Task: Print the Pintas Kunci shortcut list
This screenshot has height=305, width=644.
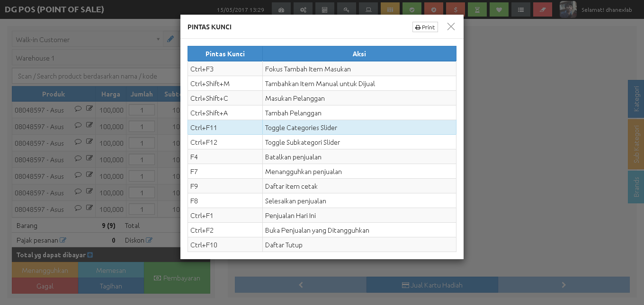Action: (425, 27)
